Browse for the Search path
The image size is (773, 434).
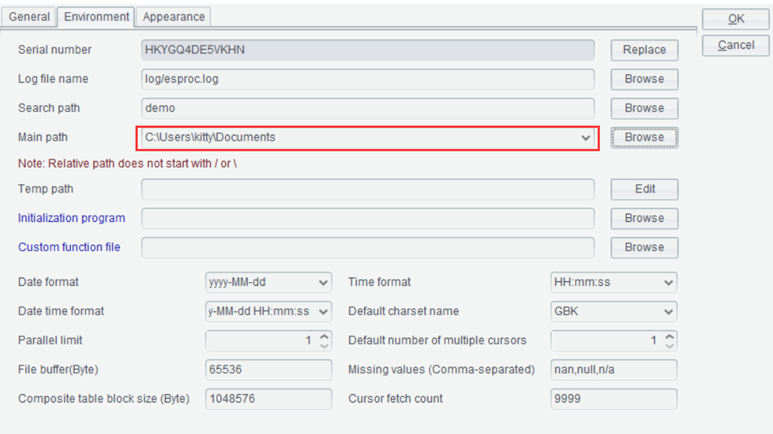[644, 108]
